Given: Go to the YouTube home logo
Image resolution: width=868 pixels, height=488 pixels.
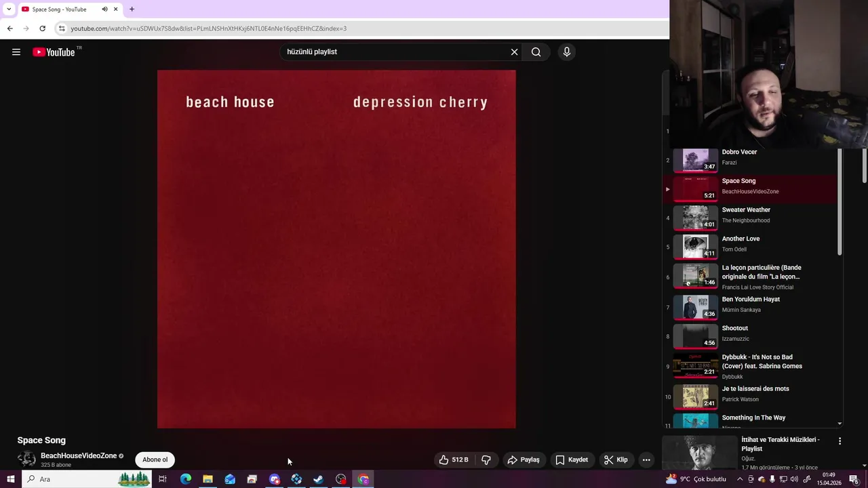Looking at the screenshot, I should (x=54, y=52).
